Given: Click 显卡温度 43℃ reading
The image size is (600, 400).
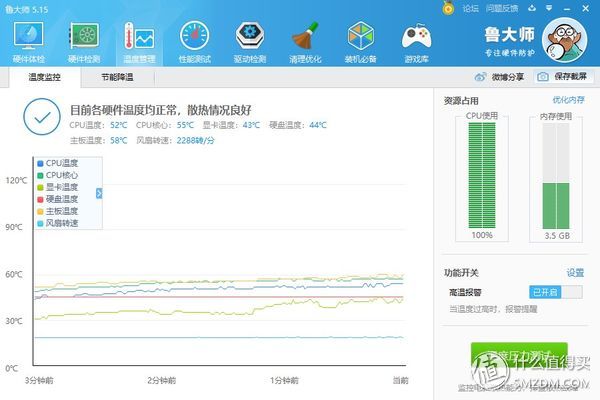Looking at the screenshot, I should 231,125.
